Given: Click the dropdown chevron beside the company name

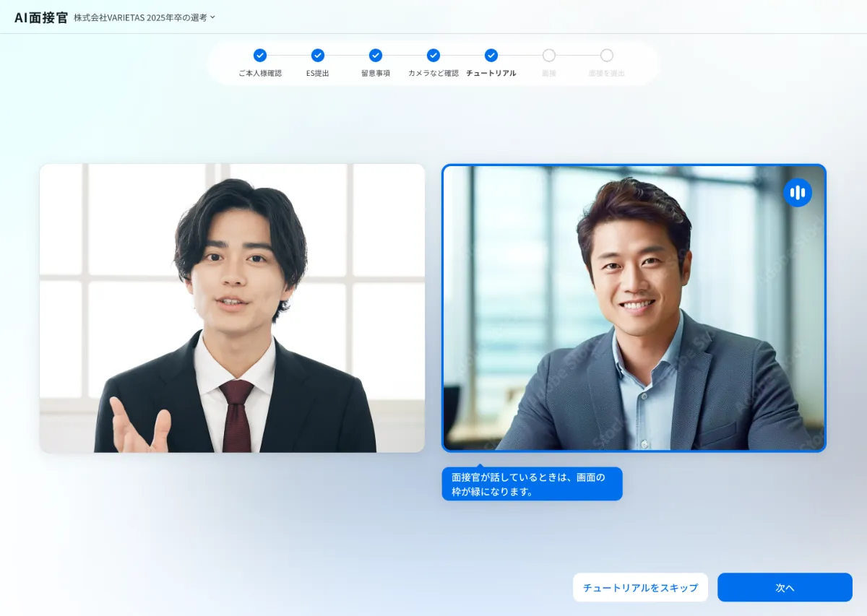Looking at the screenshot, I should pyautogui.click(x=212, y=17).
